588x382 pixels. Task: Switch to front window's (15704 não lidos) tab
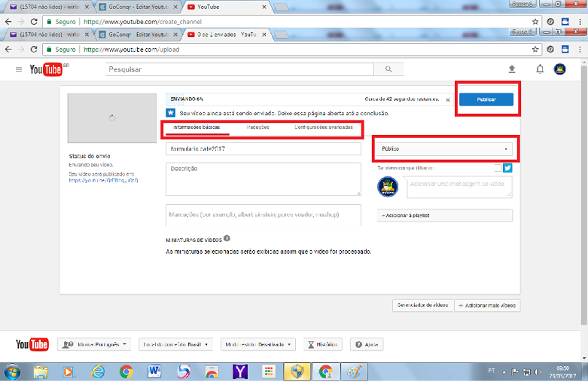pos(49,35)
